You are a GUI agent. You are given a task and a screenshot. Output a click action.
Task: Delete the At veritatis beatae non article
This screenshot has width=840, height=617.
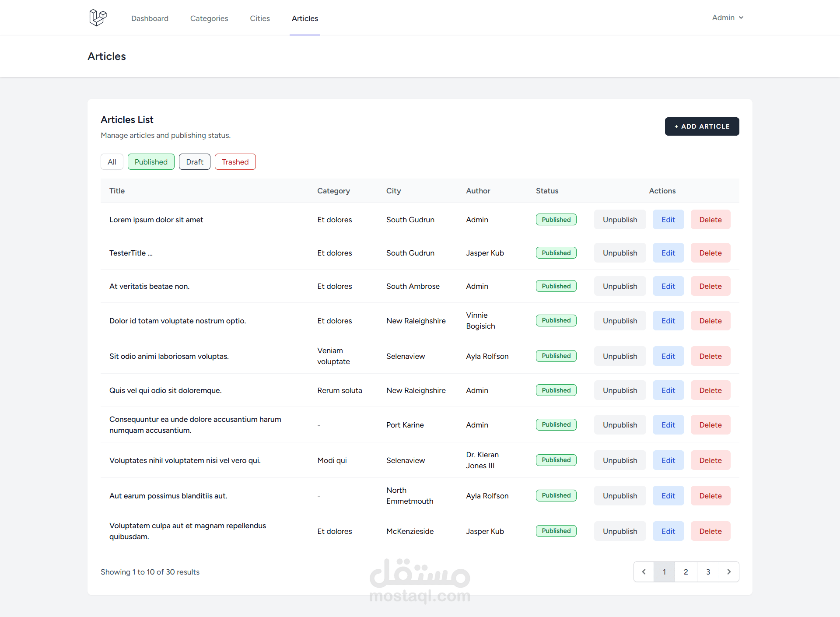[x=710, y=286]
